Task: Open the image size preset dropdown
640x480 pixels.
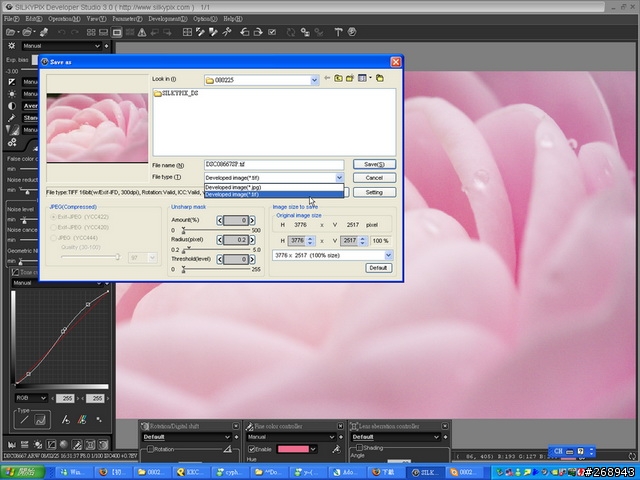Action: click(x=388, y=256)
